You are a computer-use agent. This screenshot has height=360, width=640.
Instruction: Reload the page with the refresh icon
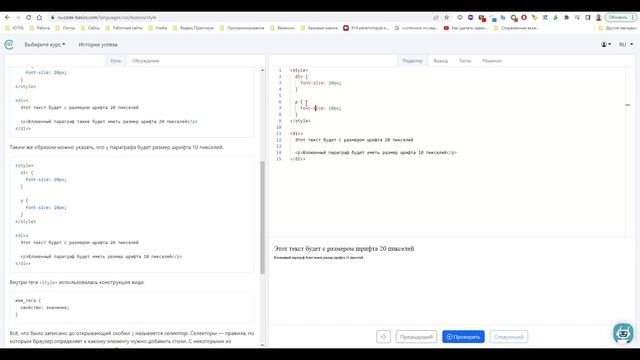click(29, 18)
